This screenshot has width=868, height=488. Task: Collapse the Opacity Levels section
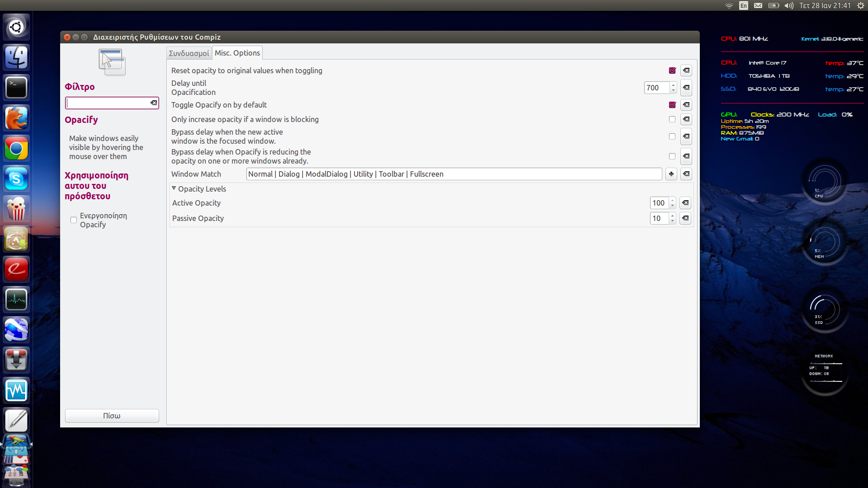174,188
